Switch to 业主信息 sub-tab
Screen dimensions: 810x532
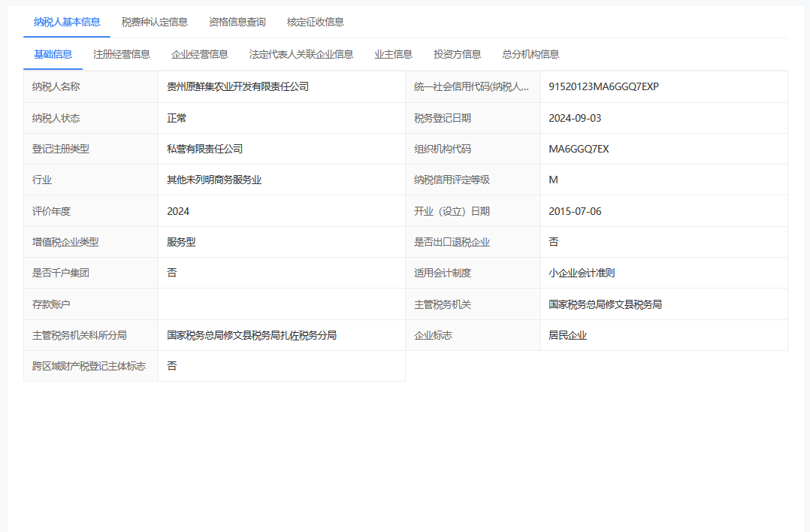(x=394, y=54)
